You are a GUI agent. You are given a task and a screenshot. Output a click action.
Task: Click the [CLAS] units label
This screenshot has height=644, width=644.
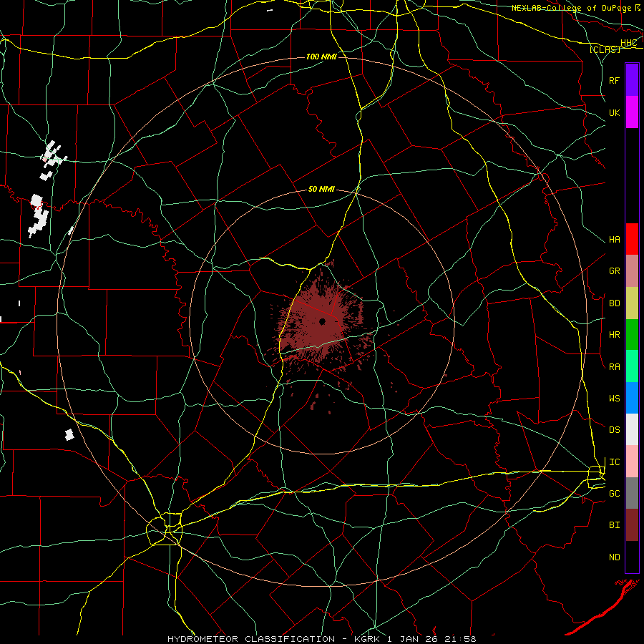click(x=605, y=50)
